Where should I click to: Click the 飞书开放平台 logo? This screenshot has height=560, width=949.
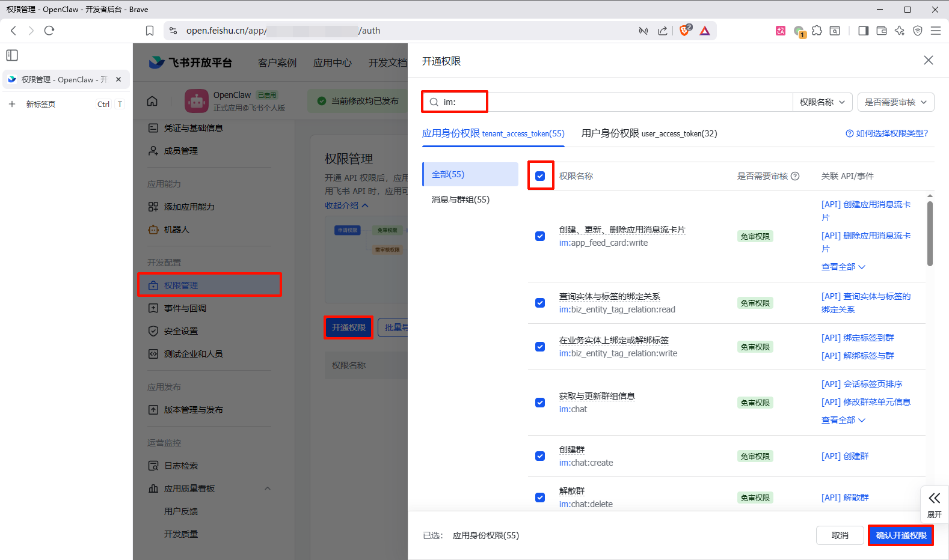190,62
